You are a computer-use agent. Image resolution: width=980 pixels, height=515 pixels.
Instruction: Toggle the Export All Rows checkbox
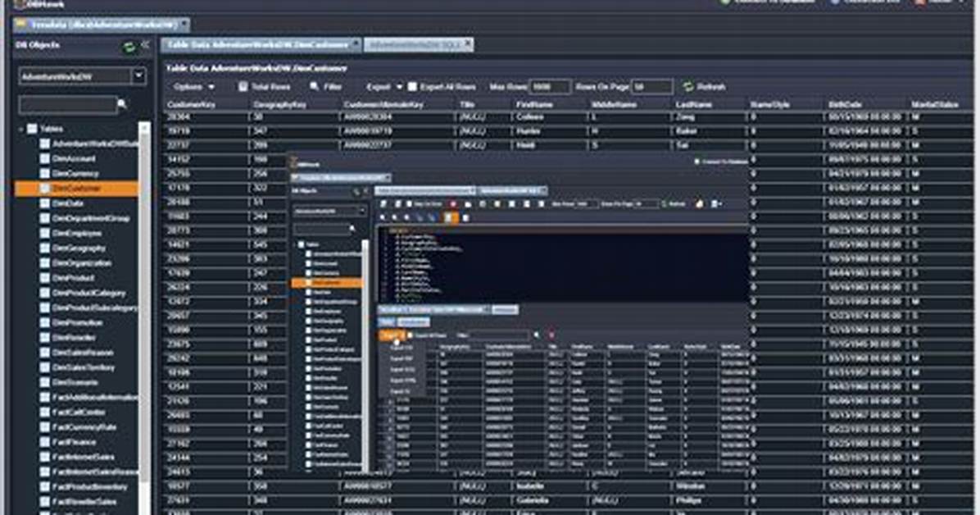coord(412,87)
